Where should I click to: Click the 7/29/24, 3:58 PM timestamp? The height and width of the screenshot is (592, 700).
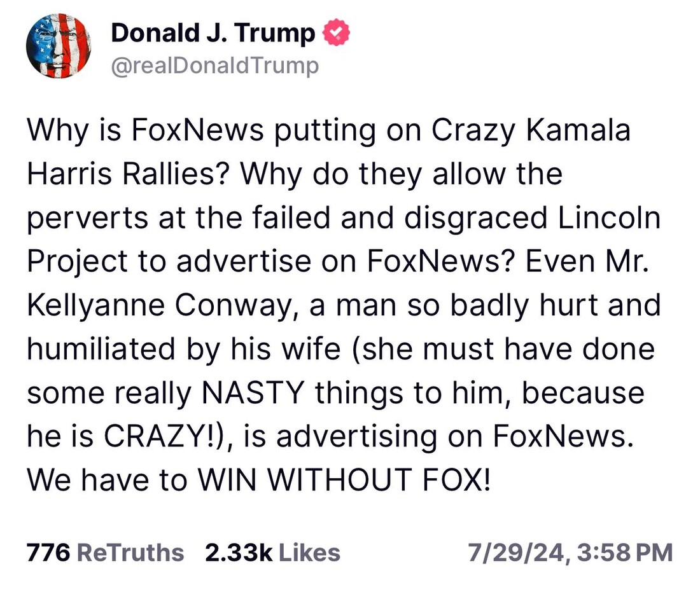tap(570, 552)
